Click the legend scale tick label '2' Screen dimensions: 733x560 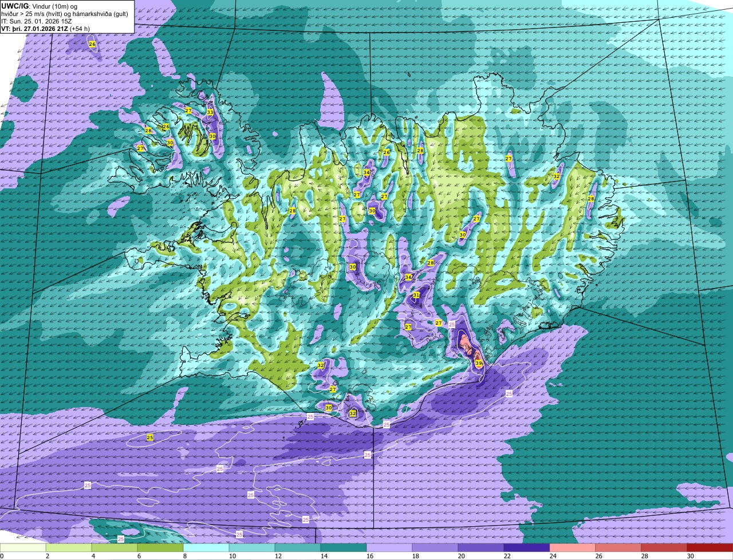pos(47,556)
